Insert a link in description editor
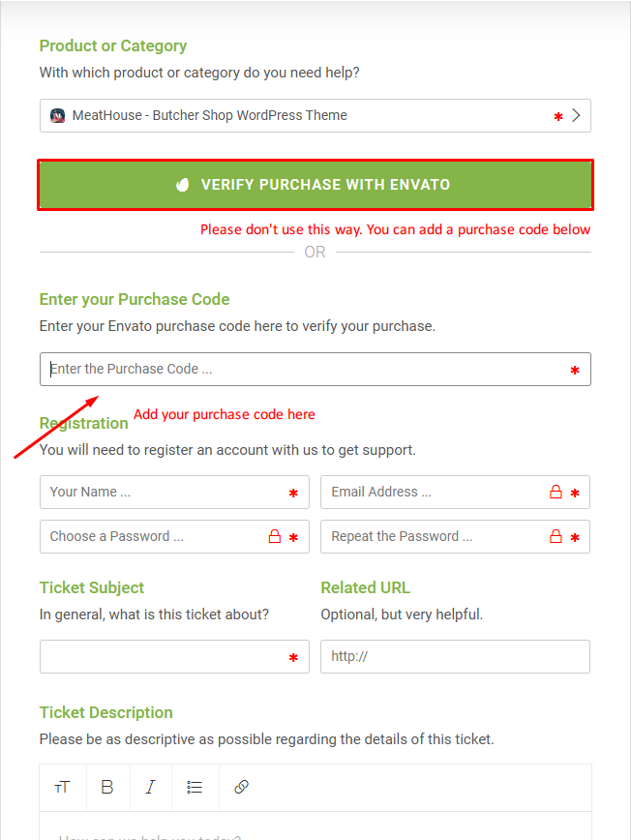631x840 pixels. pos(241,787)
